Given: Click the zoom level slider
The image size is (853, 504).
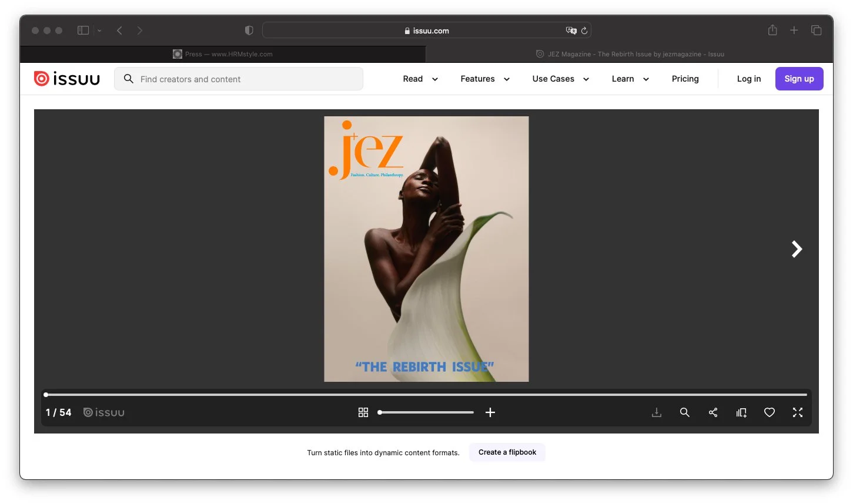Looking at the screenshot, I should [x=426, y=412].
